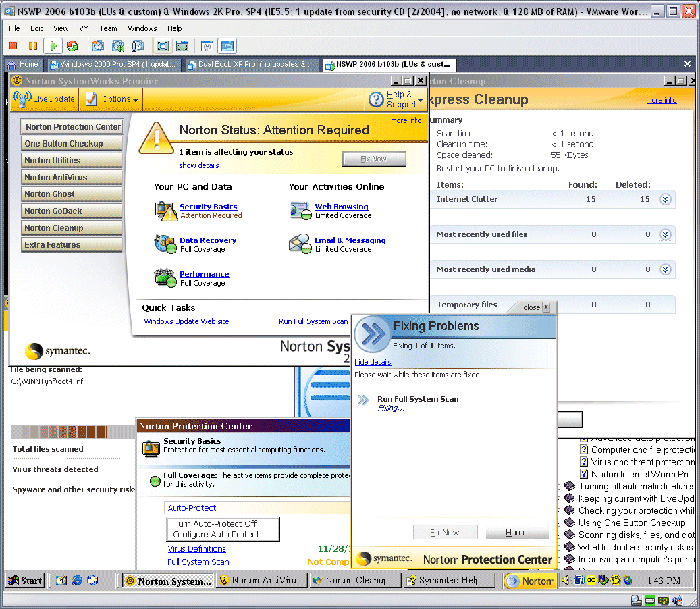This screenshot has height=609, width=700.
Task: Open the Web Browsing coverage link
Action: pos(342,207)
